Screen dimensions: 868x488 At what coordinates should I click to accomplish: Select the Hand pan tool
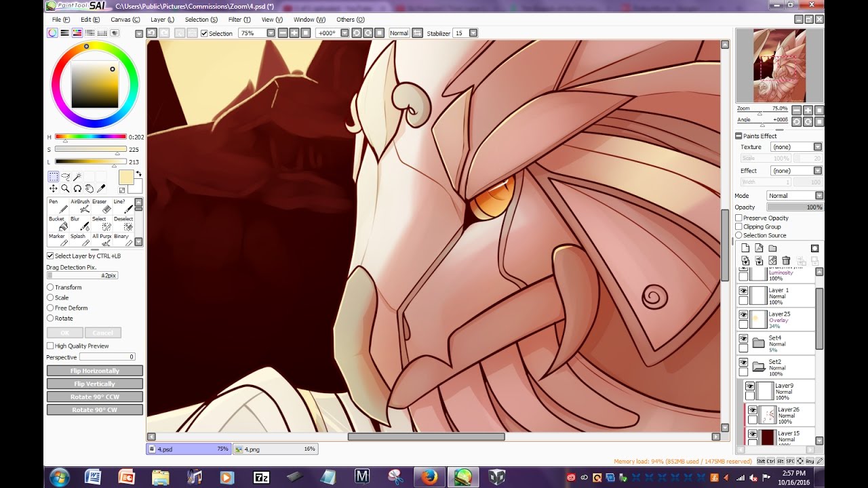click(90, 188)
